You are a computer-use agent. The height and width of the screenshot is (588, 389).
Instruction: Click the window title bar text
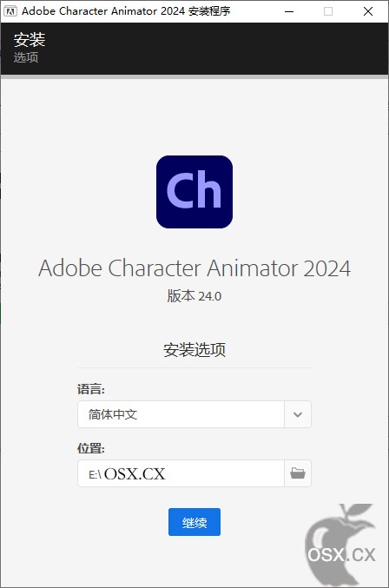126,11
